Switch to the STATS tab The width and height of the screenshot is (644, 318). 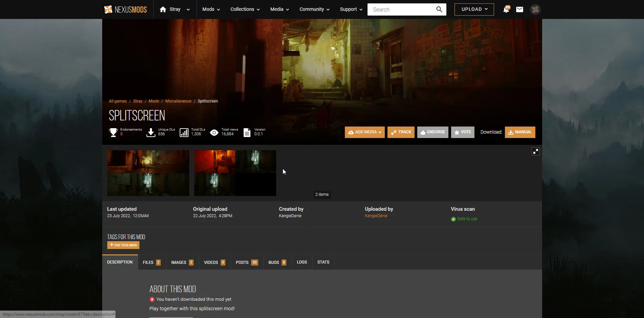click(x=323, y=262)
